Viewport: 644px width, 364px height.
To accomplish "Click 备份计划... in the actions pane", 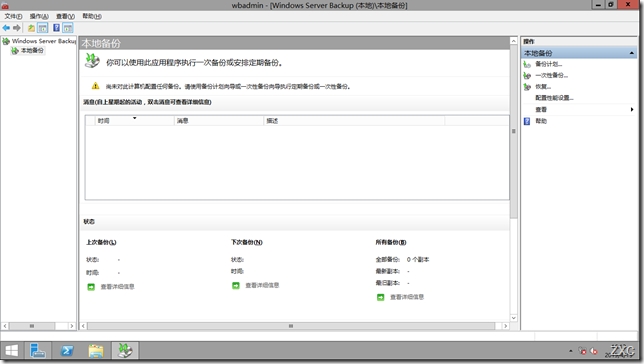I will (548, 64).
